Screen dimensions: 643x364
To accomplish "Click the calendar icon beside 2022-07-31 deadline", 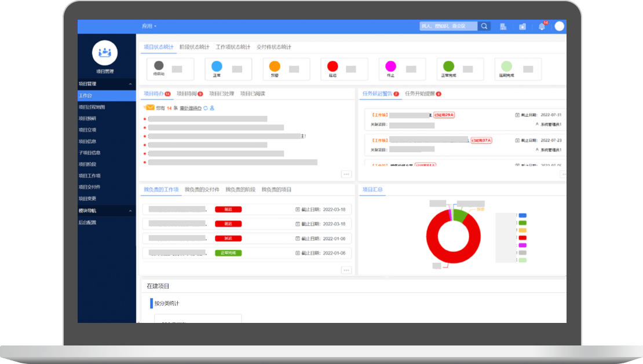I will tap(517, 115).
